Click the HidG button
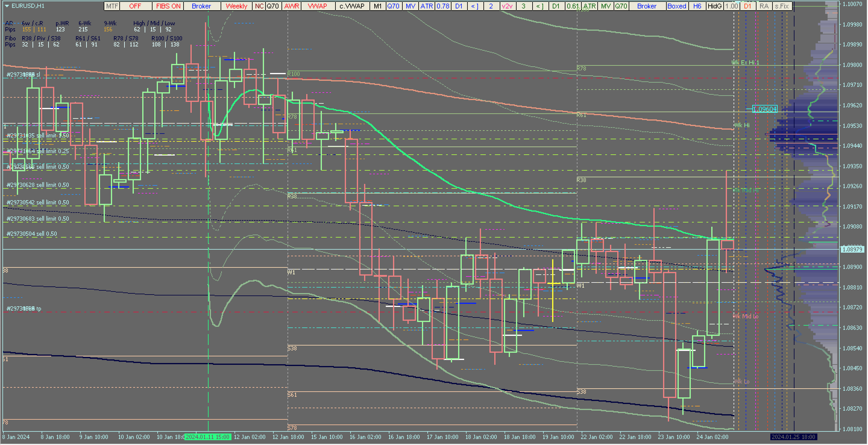The width and height of the screenshot is (868, 445). [715, 6]
